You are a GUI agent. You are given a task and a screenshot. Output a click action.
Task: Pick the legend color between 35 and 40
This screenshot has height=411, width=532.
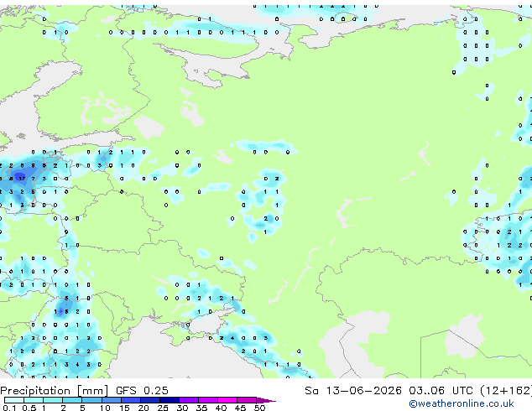[208, 400]
